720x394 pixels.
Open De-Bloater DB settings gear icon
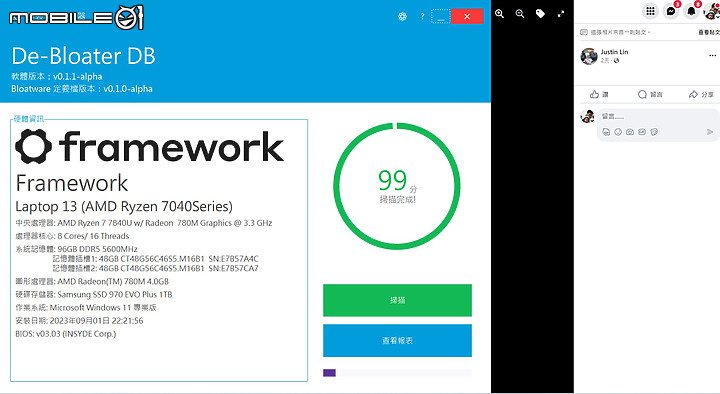click(402, 17)
